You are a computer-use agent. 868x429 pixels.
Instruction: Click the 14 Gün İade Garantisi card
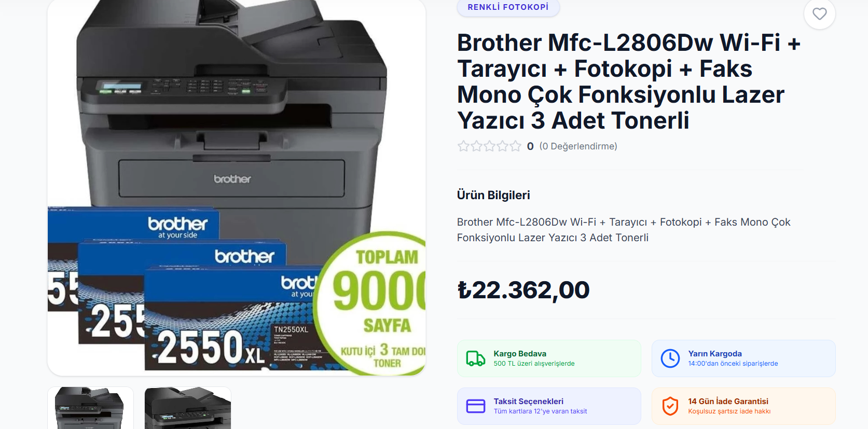click(743, 406)
